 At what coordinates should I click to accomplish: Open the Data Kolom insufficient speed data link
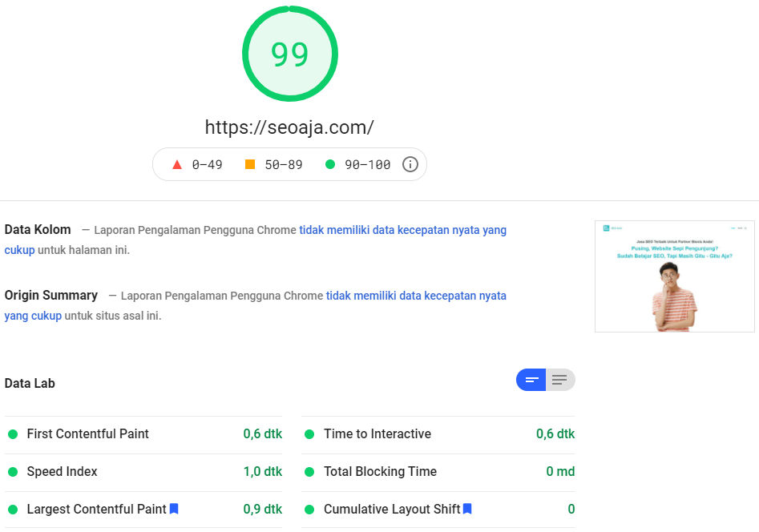[x=402, y=230]
